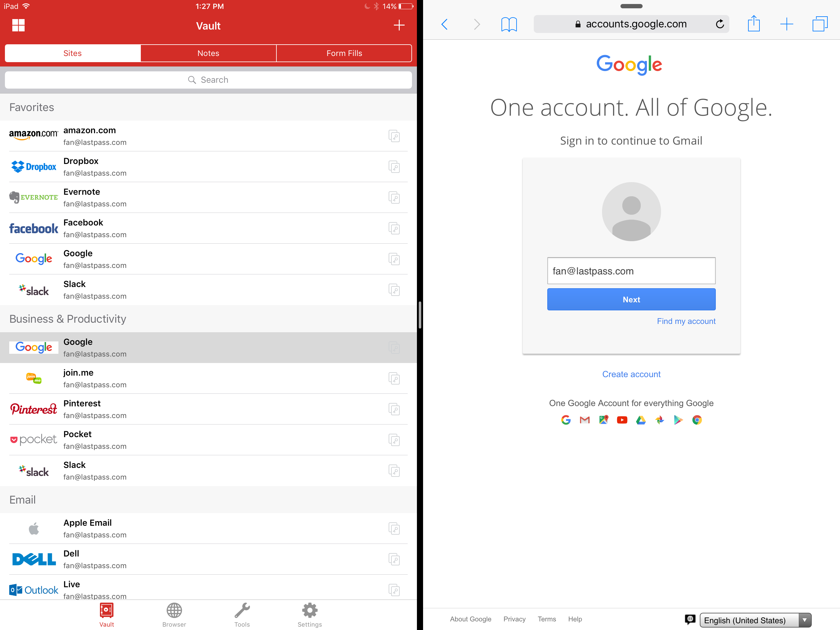The width and height of the screenshot is (840, 630).
Task: Open Terms footer link
Action: coord(546,619)
